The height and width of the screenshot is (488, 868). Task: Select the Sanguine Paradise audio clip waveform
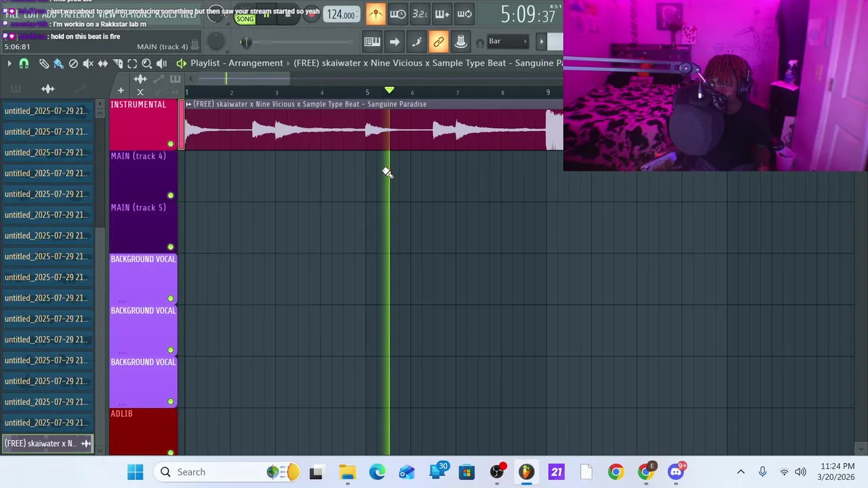[374, 129]
